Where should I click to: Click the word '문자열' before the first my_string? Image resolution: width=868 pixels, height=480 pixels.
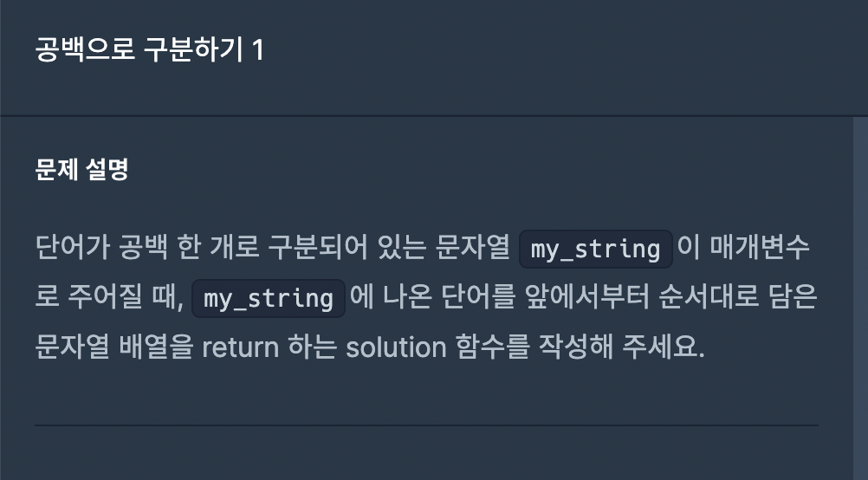tap(472, 248)
